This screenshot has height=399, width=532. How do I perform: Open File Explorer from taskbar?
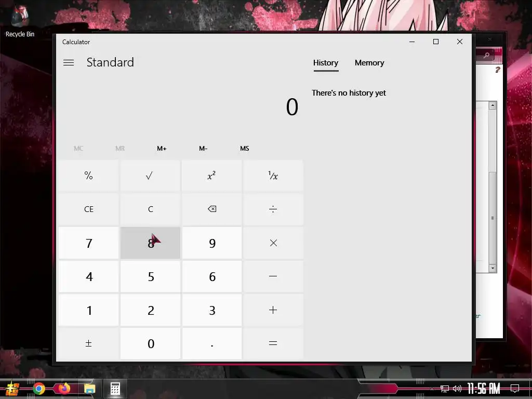pos(89,389)
